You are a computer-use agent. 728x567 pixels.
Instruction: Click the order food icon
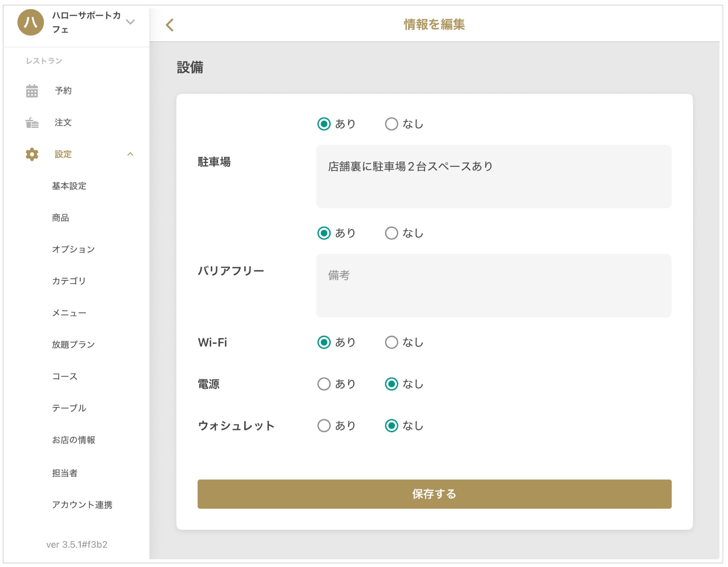click(x=32, y=122)
